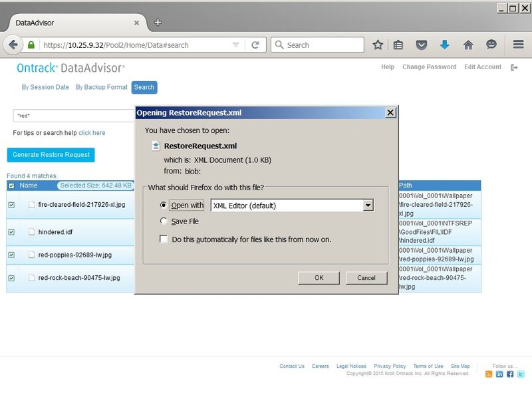
Task: Expand the XML Editor application dropdown
Action: [368, 205]
